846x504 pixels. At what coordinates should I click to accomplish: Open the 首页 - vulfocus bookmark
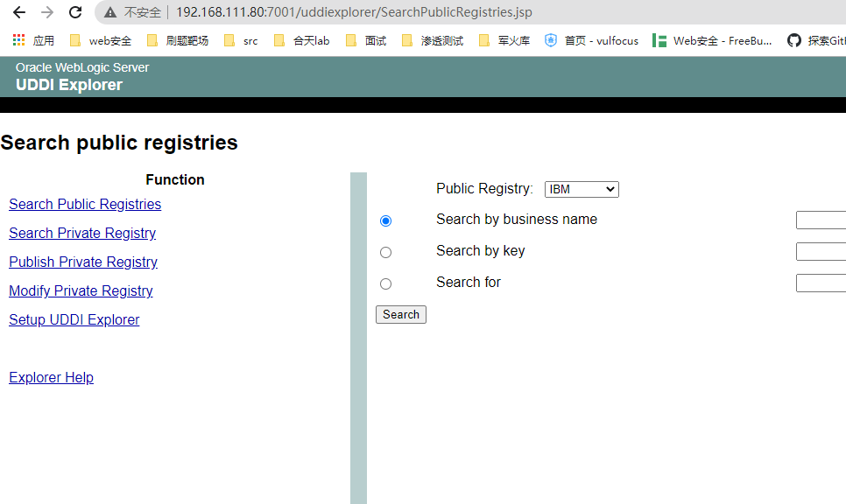click(x=591, y=40)
